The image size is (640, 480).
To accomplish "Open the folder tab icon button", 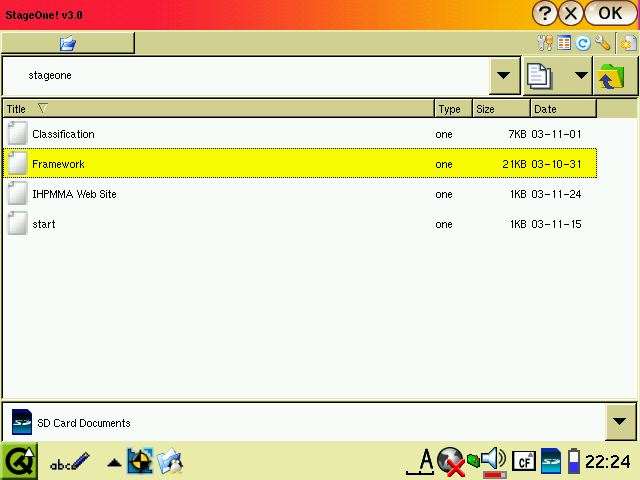I will coord(68,43).
